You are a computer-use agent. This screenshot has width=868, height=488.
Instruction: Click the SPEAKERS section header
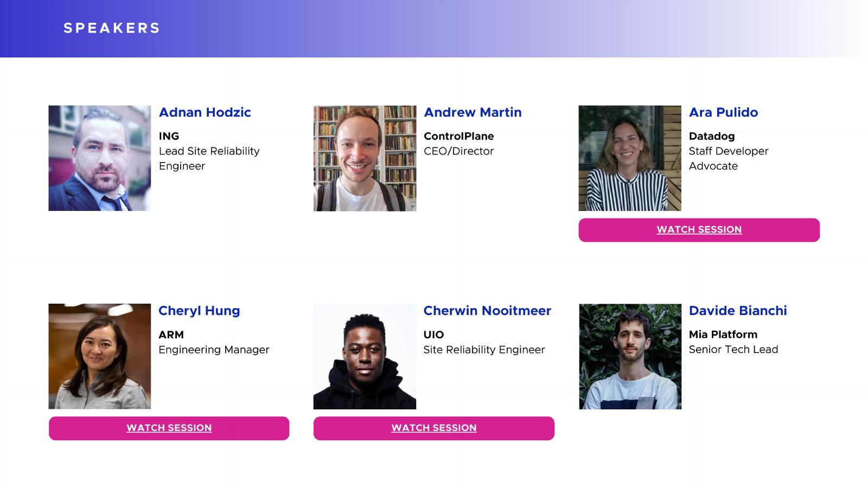click(112, 28)
